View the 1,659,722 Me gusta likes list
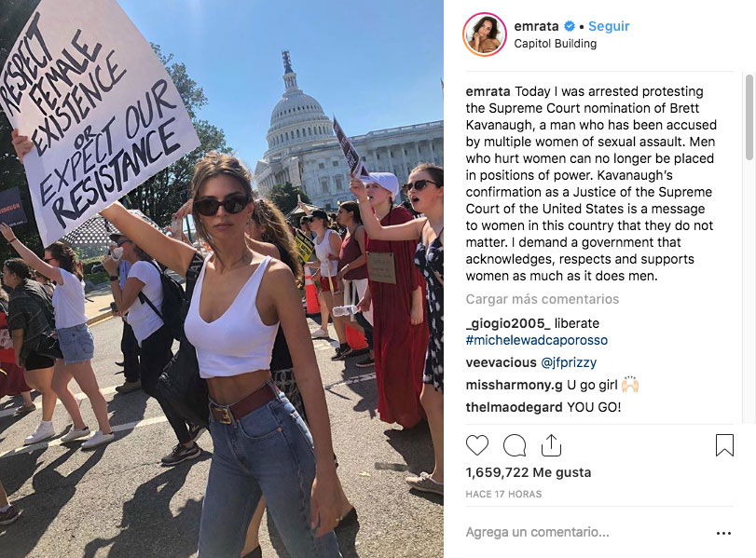Screen dimensions: 756x558 tap(528, 472)
